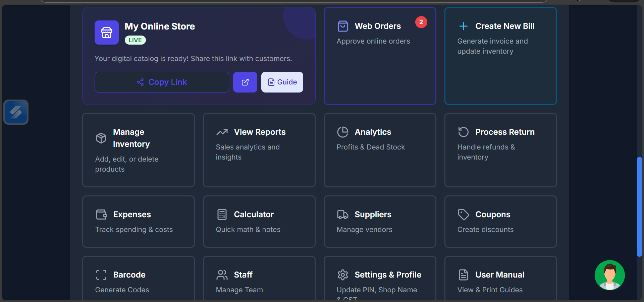Viewport: 644px width, 302px height.
Task: Click the Analytics pie chart icon
Action: click(x=342, y=132)
